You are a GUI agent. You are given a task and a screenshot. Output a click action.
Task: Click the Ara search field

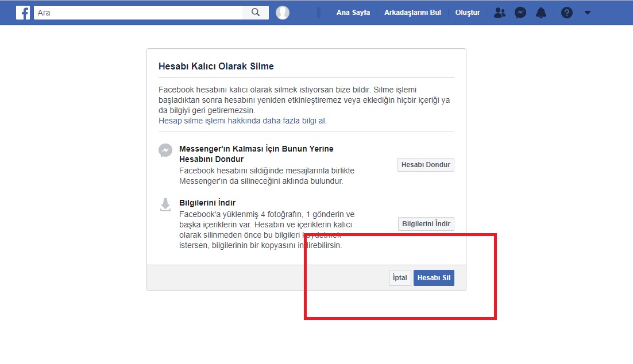coord(138,13)
